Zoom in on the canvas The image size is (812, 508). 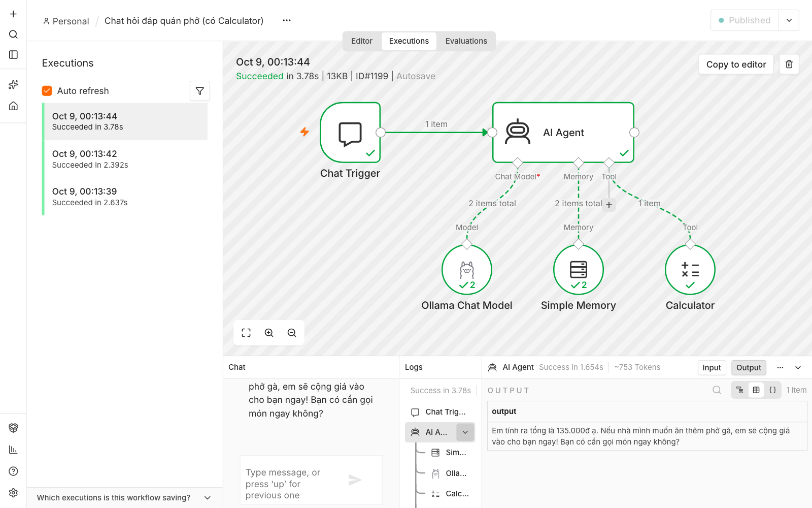click(x=269, y=333)
